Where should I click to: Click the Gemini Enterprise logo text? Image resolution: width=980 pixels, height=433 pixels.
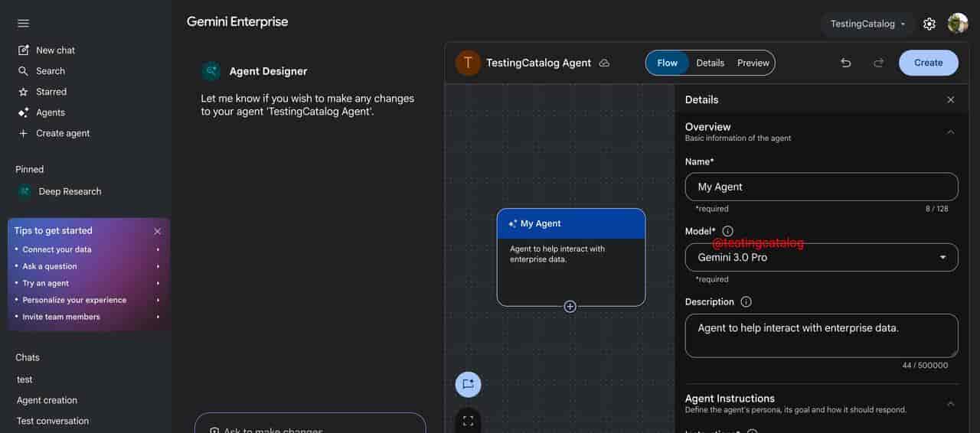tap(237, 21)
